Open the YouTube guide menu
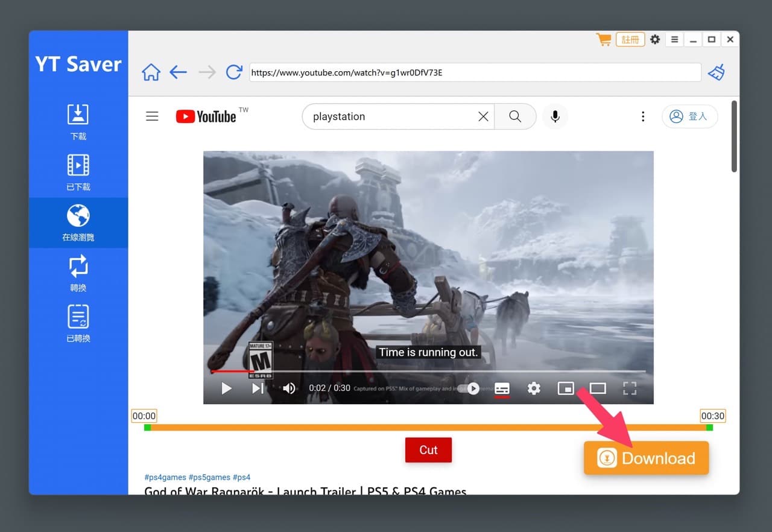The width and height of the screenshot is (772, 532). click(x=152, y=116)
